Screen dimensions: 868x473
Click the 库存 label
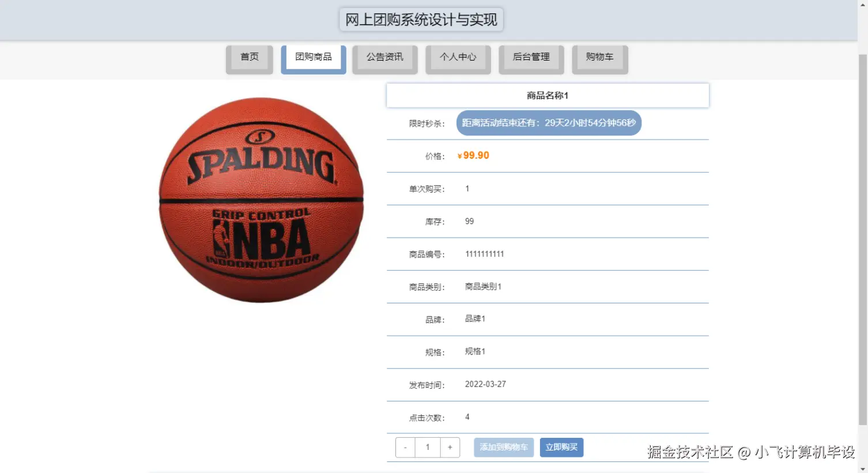click(x=435, y=222)
